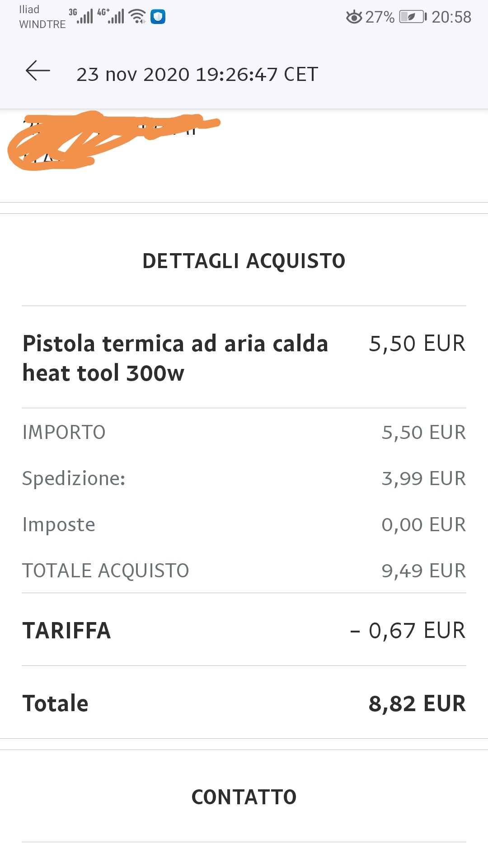
Task: Tap the 3G signal strength icon
Action: coord(81,16)
